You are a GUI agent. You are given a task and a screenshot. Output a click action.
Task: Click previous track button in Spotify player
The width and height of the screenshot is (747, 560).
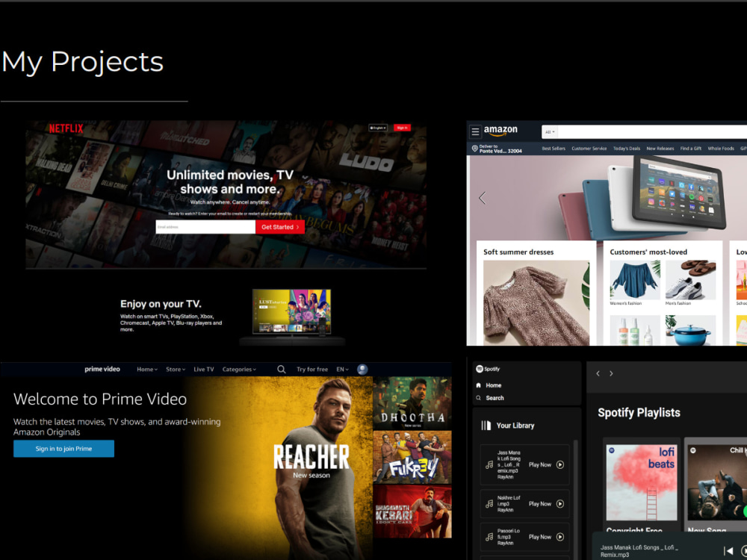coord(728,551)
